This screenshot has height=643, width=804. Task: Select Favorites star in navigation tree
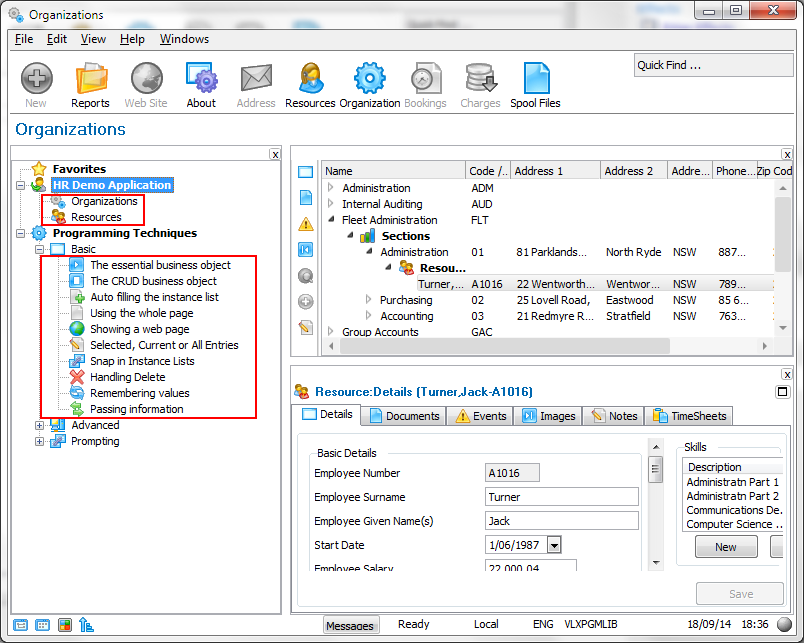(39, 169)
